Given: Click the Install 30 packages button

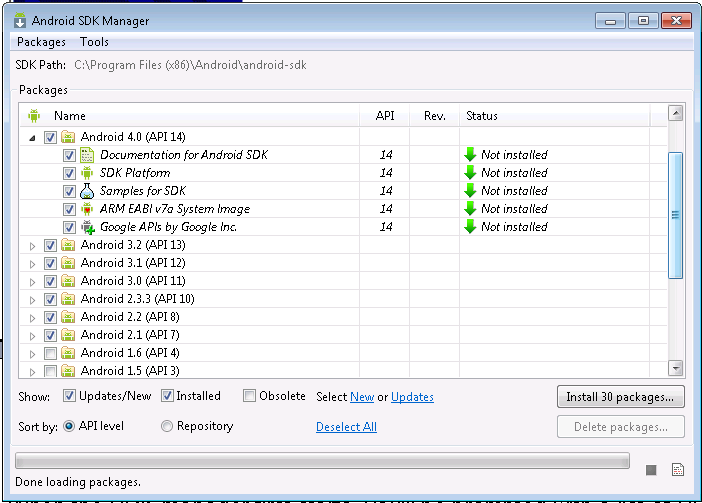Looking at the screenshot, I should coord(620,397).
